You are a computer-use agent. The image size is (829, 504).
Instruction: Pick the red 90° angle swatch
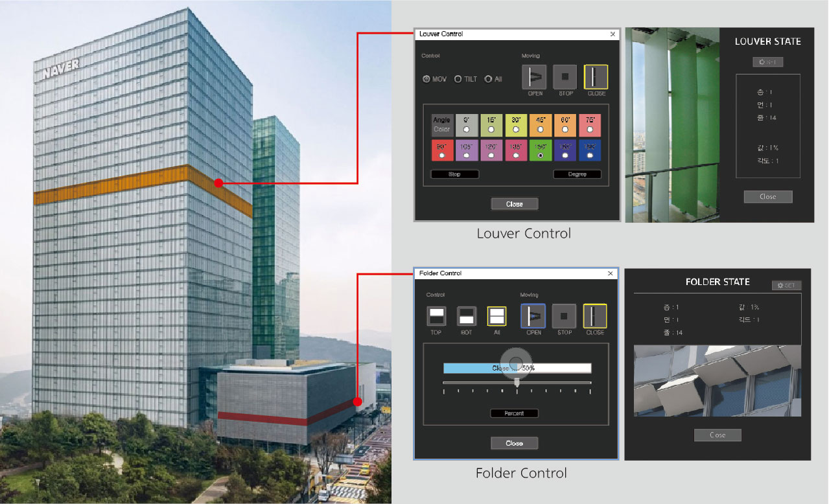442,151
